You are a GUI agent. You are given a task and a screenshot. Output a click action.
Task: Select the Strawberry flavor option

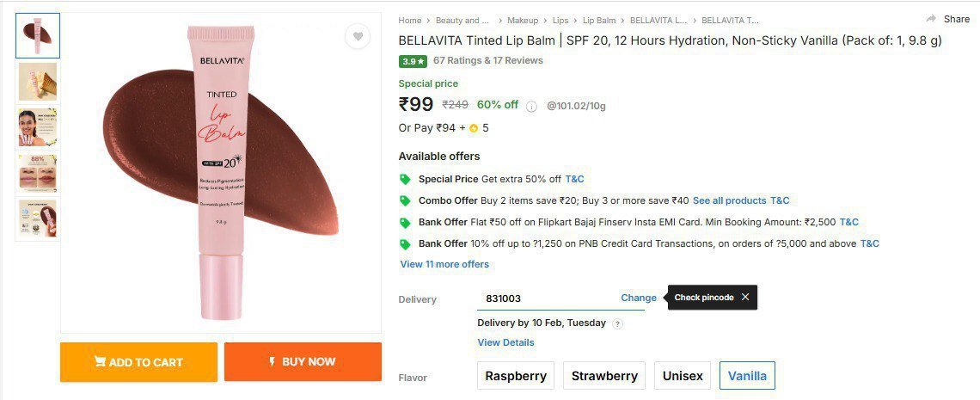604,376
